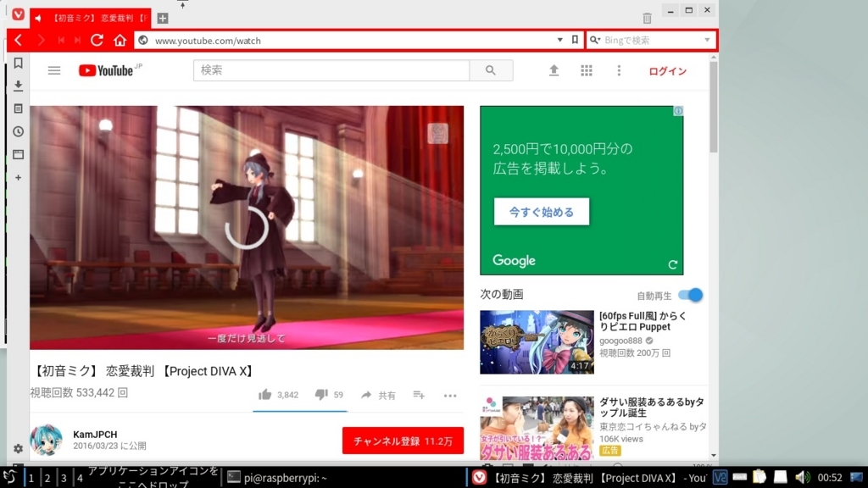Submit the YouTube search magnifier button
The image size is (868, 488).
[x=491, y=70]
